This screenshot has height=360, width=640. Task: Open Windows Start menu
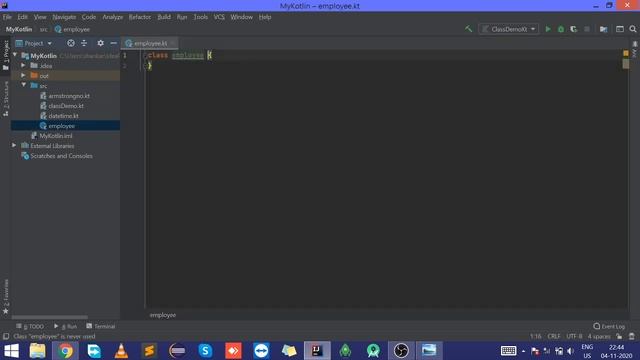point(11,351)
